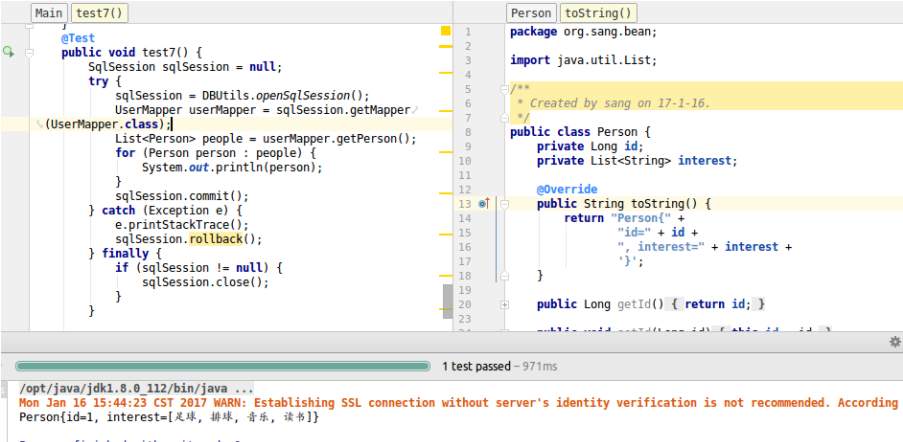The width and height of the screenshot is (903, 442).
Task: Click 'private Long id;' field
Action: click(x=590, y=146)
